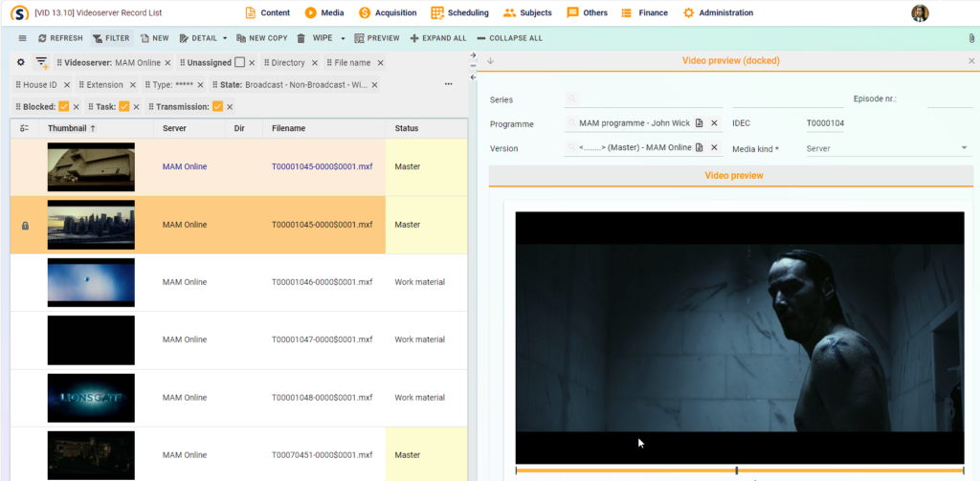Remove the Extension filter chip
Image resolution: width=980 pixels, height=481 pixels.
click(x=132, y=85)
